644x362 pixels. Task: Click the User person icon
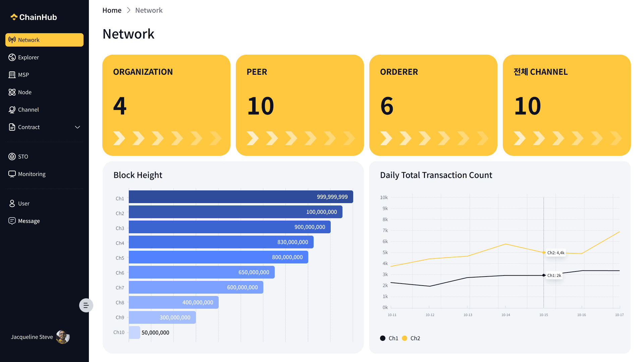coord(12,203)
